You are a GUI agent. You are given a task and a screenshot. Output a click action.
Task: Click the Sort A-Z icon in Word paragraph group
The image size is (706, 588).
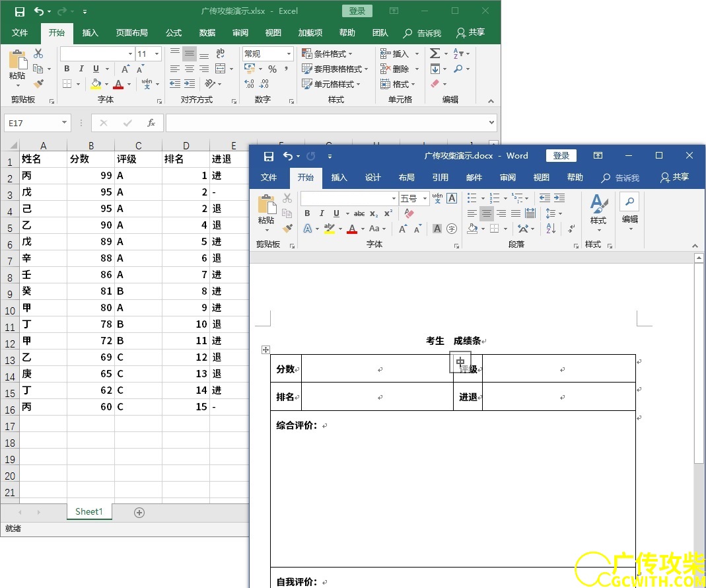tap(551, 229)
